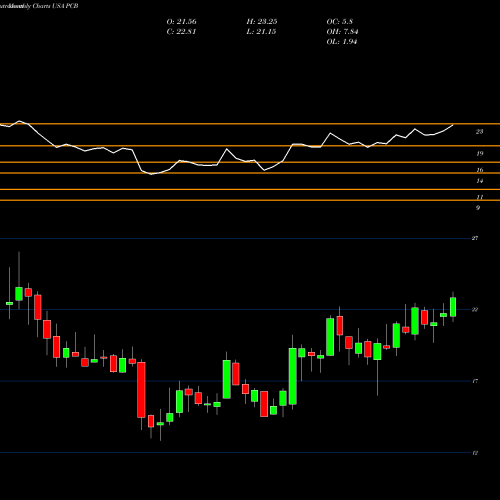Select the low value 'L: 21.15'

click(x=261, y=32)
